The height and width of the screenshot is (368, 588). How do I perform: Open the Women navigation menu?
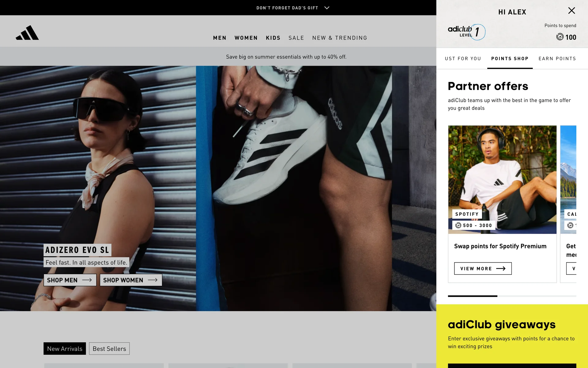click(x=246, y=38)
